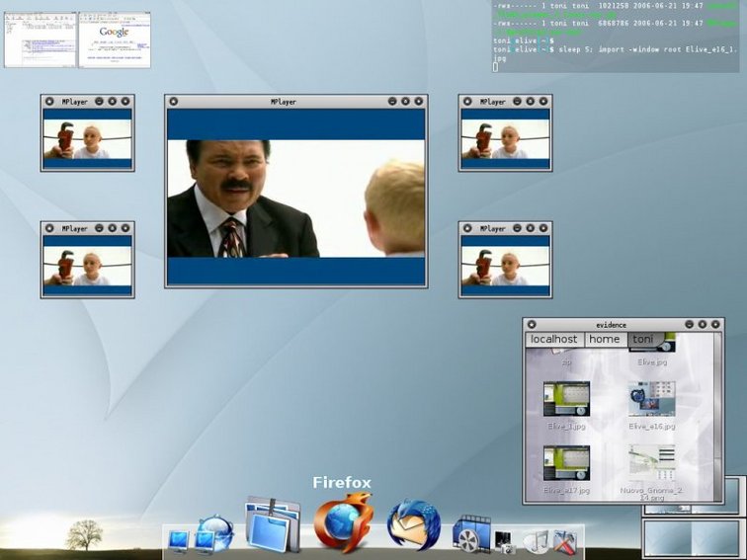Image resolution: width=747 pixels, height=560 pixels.
Task: Click the zip item label in evidence
Action: (567, 362)
